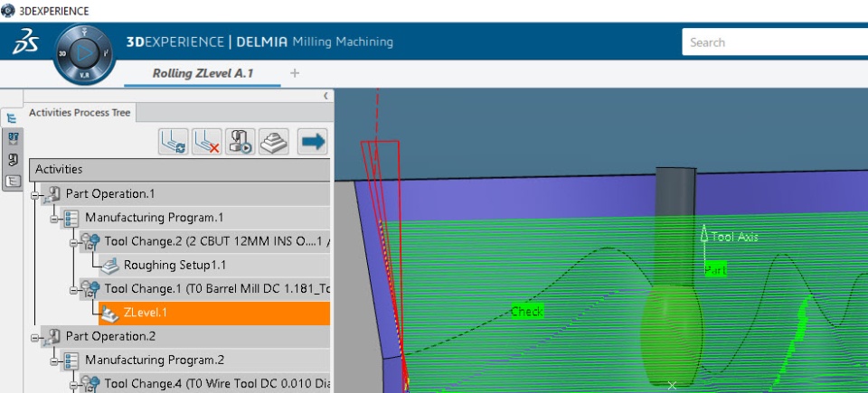Click the ZLevel.1 operation icon
The width and height of the screenshot is (868, 393).
pos(109,313)
